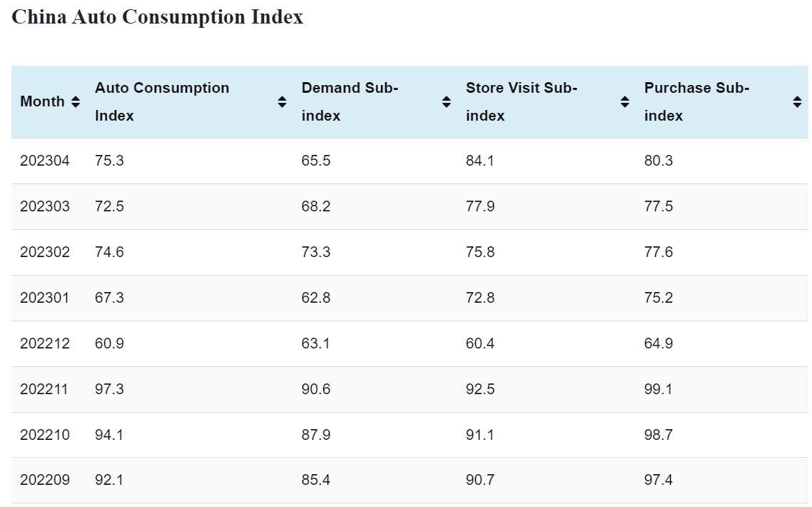Select the 202303 month cell

tap(45, 206)
